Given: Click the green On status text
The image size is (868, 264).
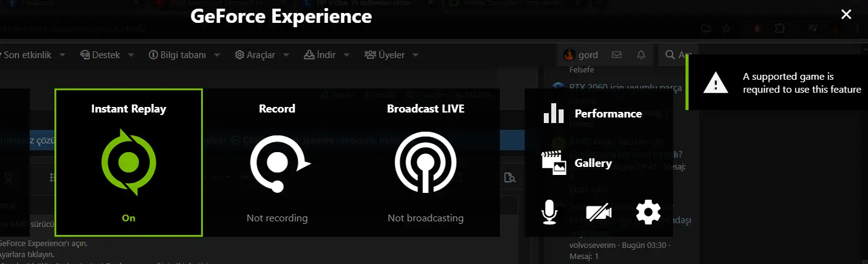Looking at the screenshot, I should tap(129, 218).
